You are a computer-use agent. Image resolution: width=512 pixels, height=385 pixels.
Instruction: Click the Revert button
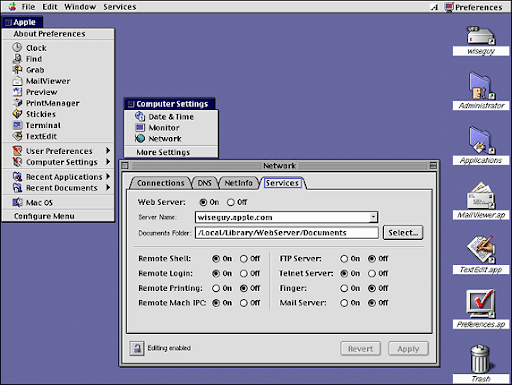(360, 349)
